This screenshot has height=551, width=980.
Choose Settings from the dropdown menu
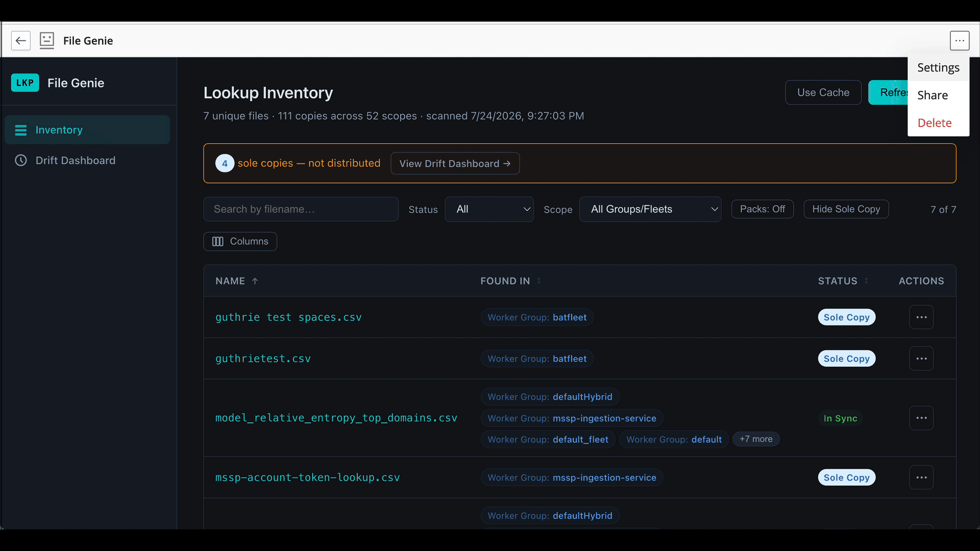[x=938, y=68]
